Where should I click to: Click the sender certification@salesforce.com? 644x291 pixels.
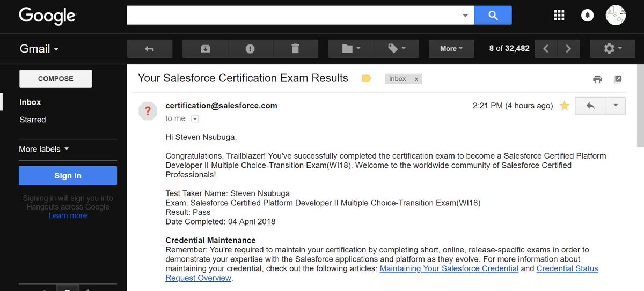(222, 106)
